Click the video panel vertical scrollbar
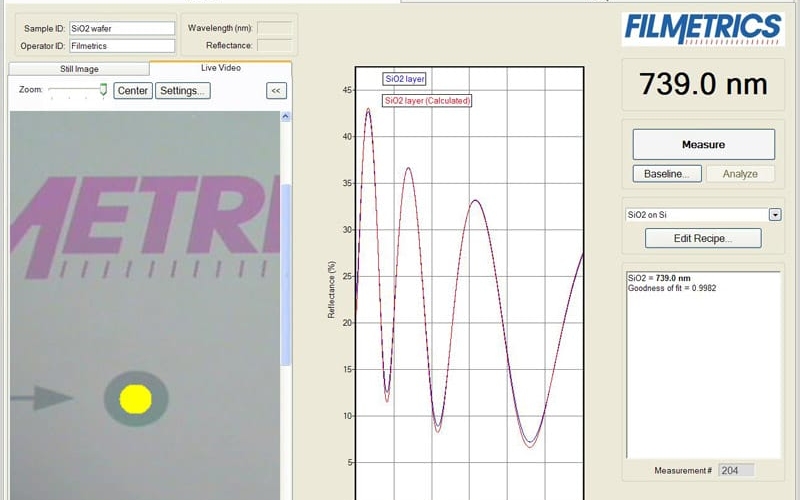The image size is (800, 500). (x=287, y=270)
